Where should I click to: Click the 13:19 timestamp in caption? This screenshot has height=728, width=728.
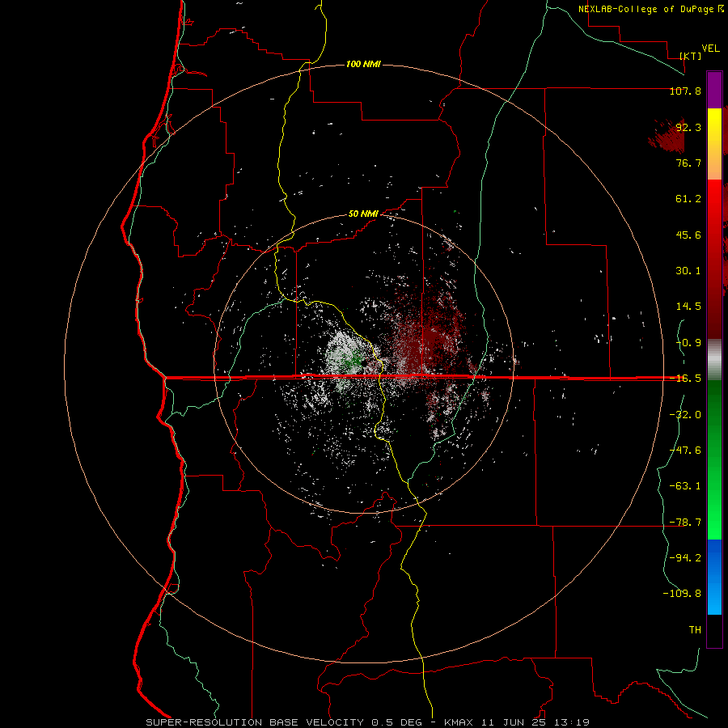(571, 722)
